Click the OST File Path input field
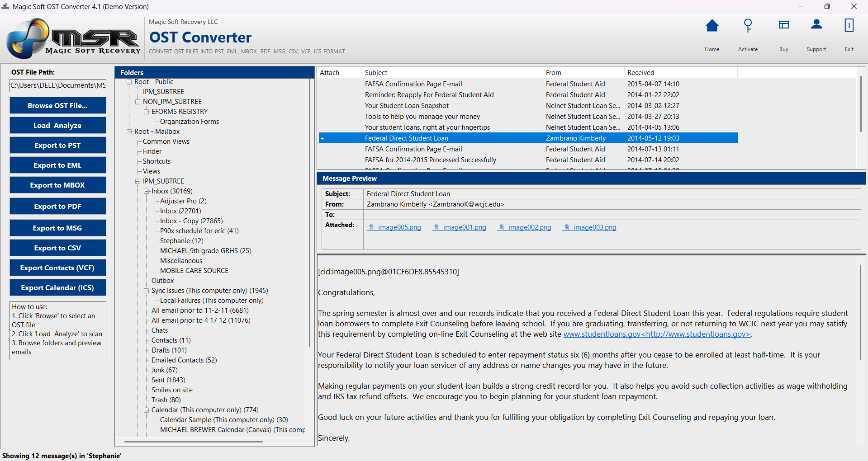The width and height of the screenshot is (868, 461). pos(58,85)
